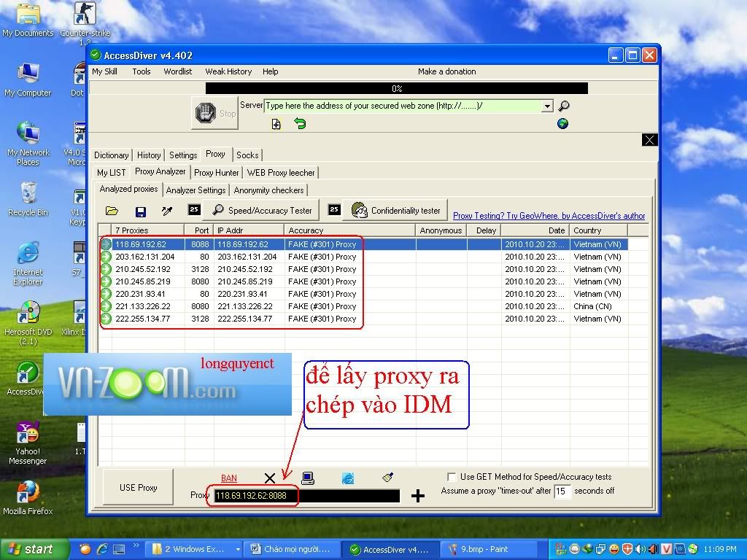Open the GeoWhere proxy testing link

[549, 216]
